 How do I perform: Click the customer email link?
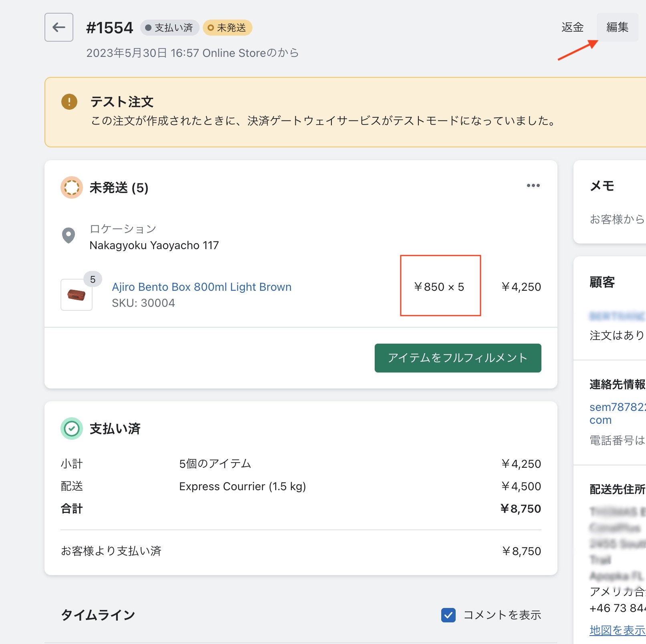pos(617,413)
